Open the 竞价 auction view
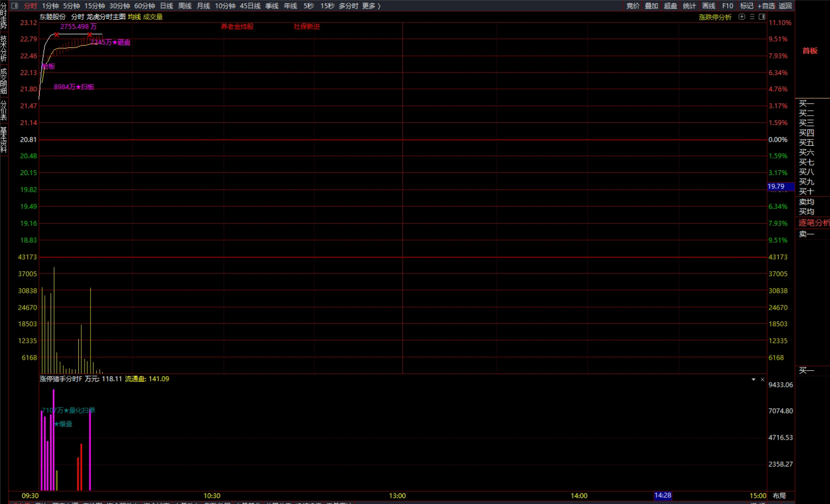Viewport: 830px width, 504px height. pyautogui.click(x=632, y=6)
